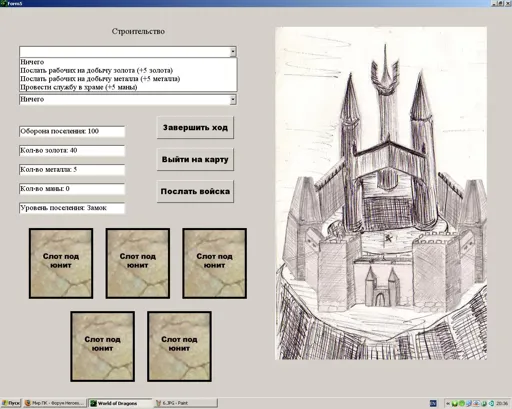512x409 pixels.
Task: Expand the second dropdown showing Ничего
Action: coord(233,99)
